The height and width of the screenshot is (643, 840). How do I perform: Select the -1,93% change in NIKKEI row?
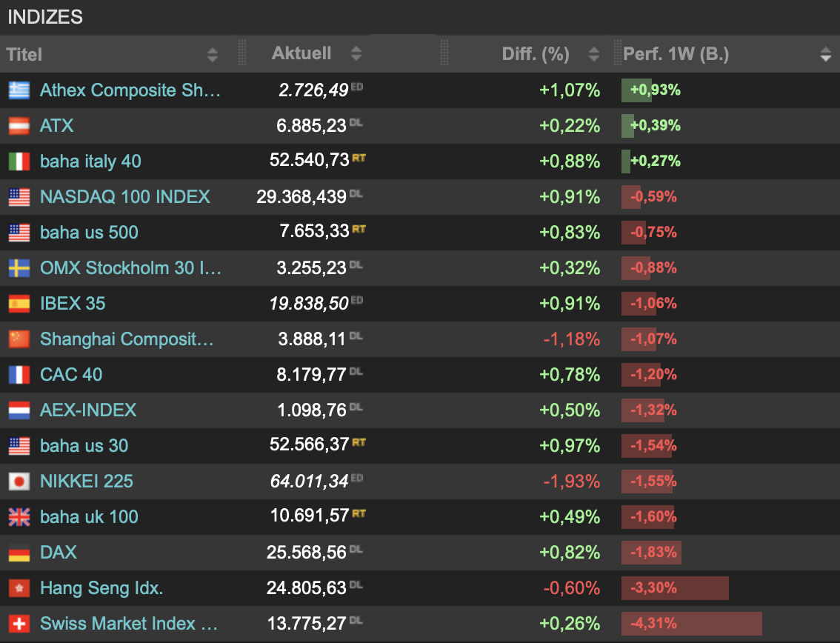pyautogui.click(x=572, y=482)
